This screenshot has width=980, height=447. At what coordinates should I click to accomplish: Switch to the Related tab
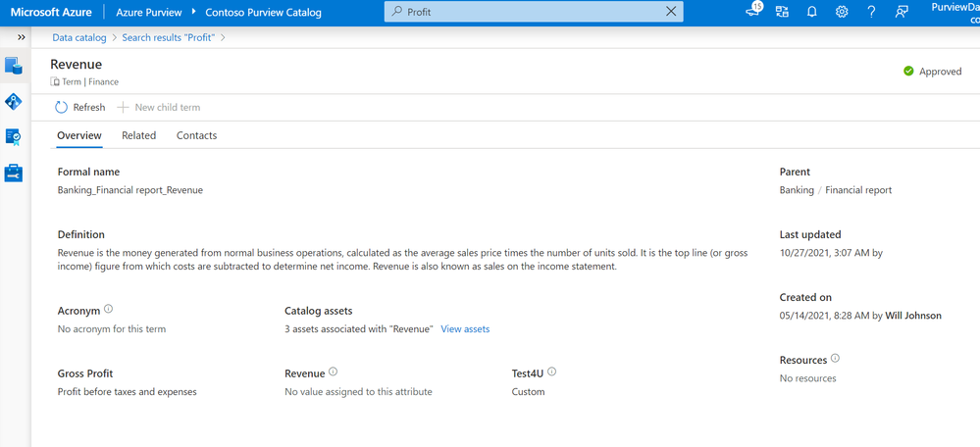(x=138, y=135)
